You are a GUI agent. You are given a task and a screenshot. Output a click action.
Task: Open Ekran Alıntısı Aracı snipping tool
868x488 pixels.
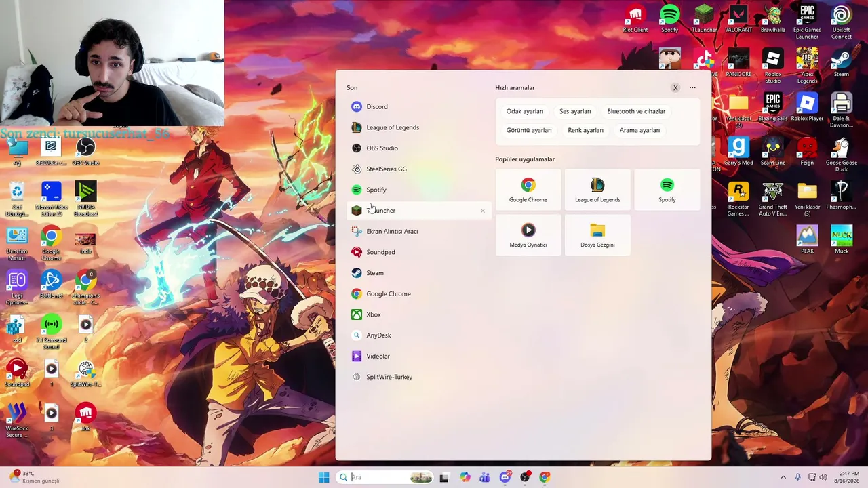click(418, 231)
